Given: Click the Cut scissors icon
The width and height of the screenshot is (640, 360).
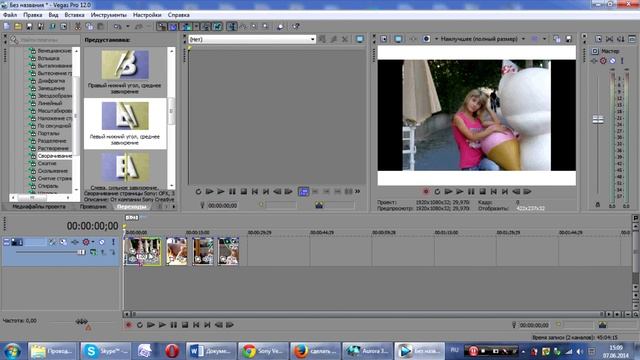Looking at the screenshot, I should [x=78, y=27].
